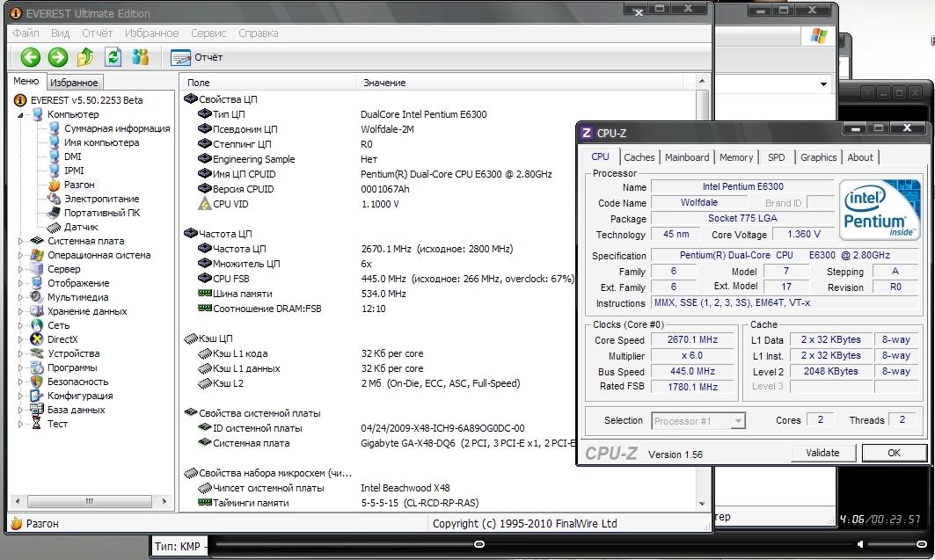Click the База данных tree icon

[x=37, y=410]
